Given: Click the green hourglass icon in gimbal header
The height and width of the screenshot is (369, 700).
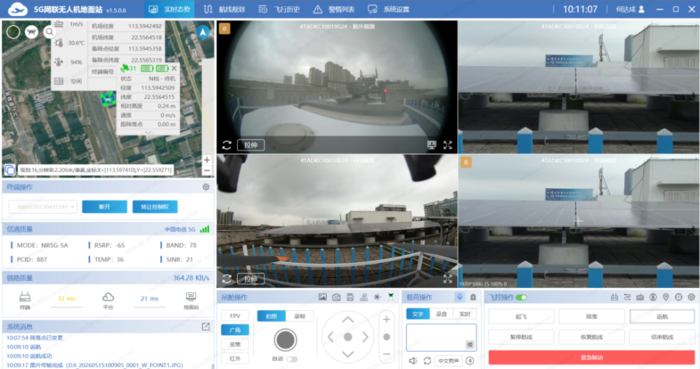Looking at the screenshot, I should coord(391,297).
